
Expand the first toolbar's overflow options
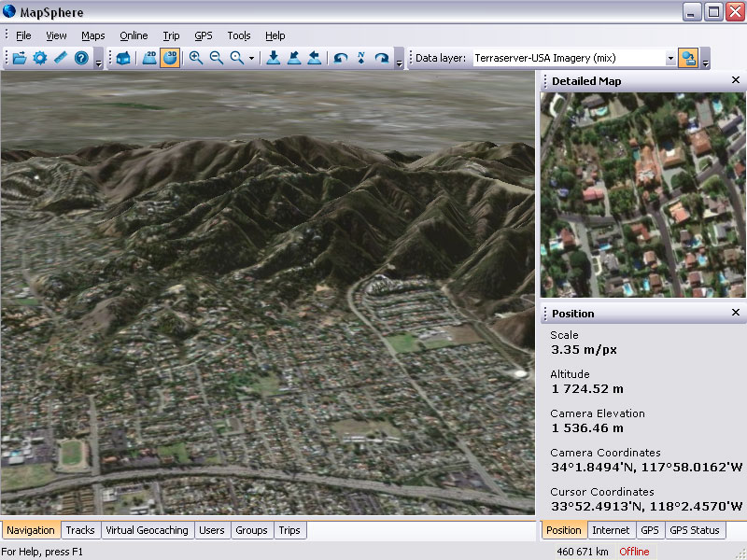[x=99, y=59]
